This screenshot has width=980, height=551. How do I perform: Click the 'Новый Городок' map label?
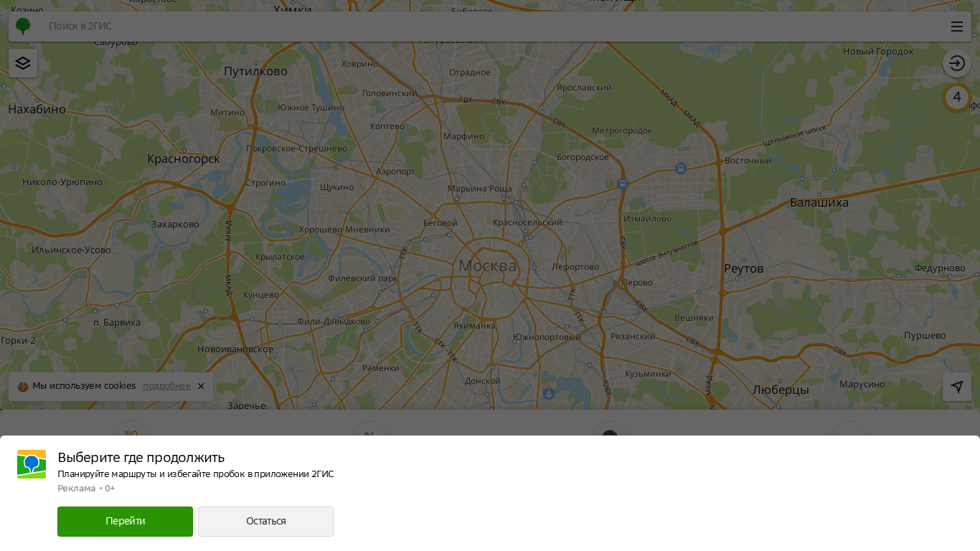(878, 52)
